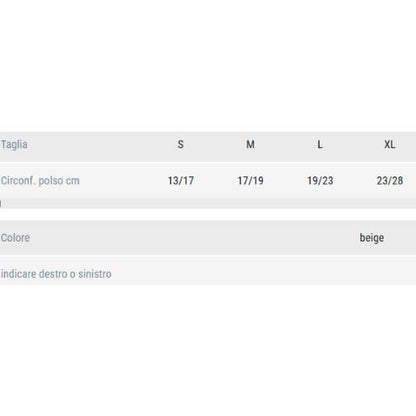
Task: Click the Taglia row label
Action: click(x=14, y=145)
